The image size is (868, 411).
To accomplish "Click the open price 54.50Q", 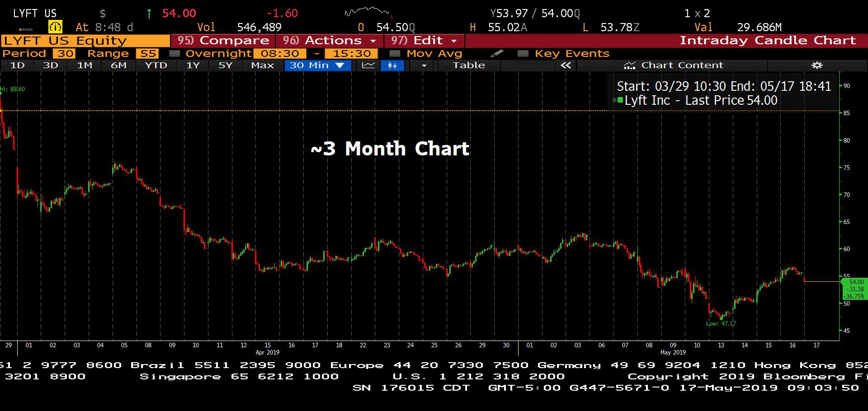I will coord(396,28).
